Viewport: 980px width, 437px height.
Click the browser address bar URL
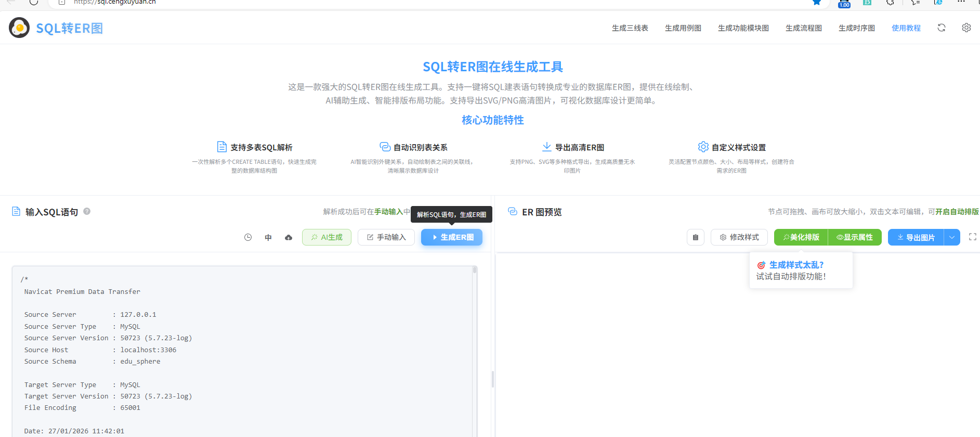click(x=114, y=2)
